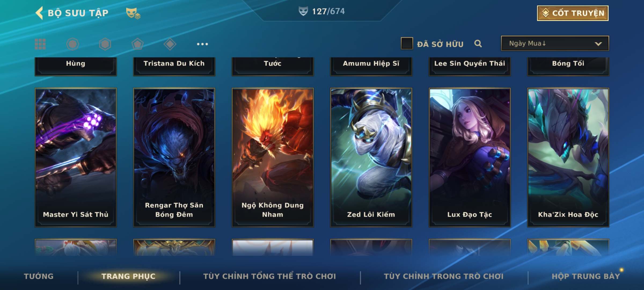Viewport: 644px width, 290px height.
Task: Filter by the pentagon rarity gem icon
Action: [137, 44]
